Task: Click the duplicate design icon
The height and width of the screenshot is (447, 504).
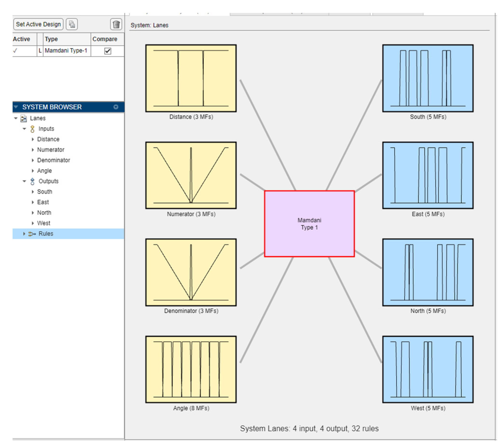Action: 72,24
